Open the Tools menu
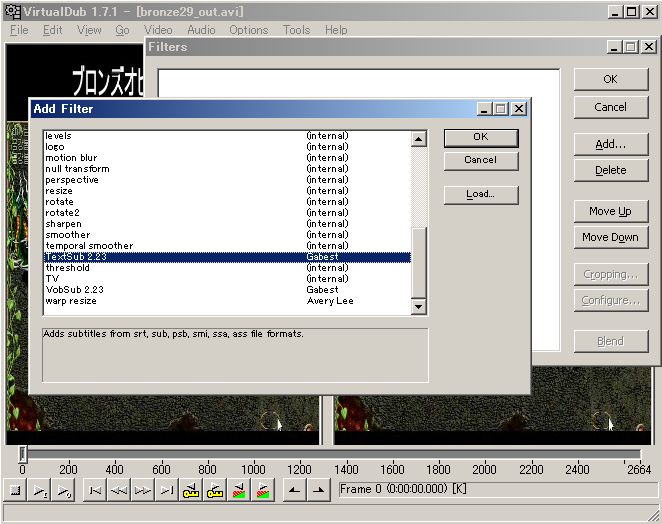Screen dimensions: 662x524 [296, 30]
